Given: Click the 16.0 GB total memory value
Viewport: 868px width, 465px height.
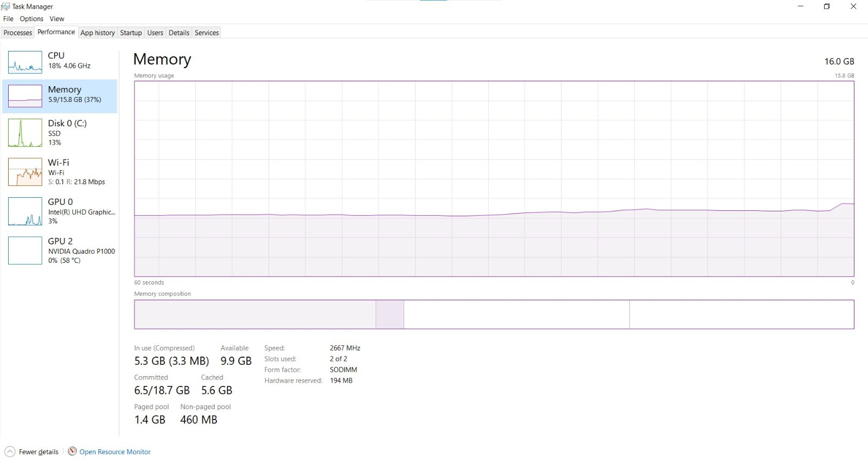Looking at the screenshot, I should point(839,62).
